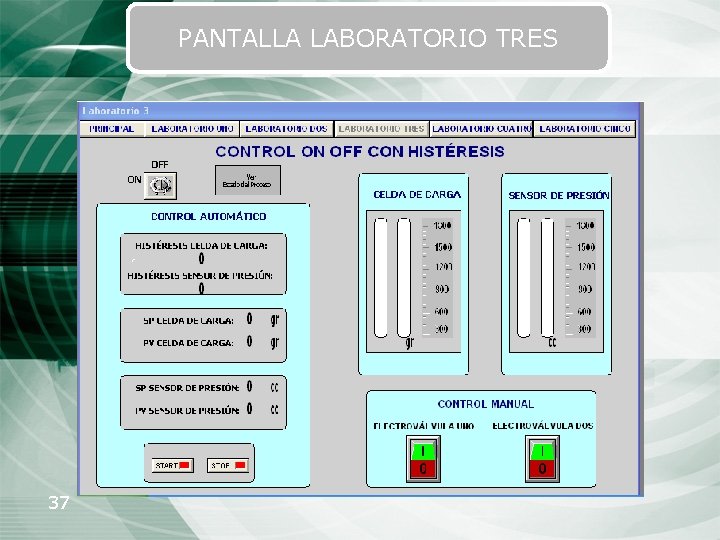Click the slide number 37
This screenshot has width=720, height=540.
coord(59,503)
